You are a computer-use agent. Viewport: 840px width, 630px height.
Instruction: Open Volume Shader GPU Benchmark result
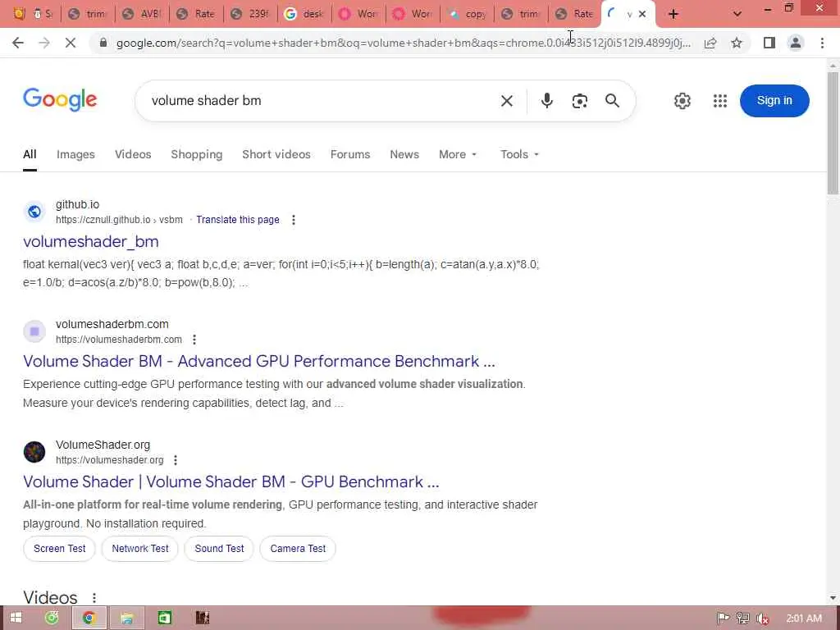(x=231, y=482)
